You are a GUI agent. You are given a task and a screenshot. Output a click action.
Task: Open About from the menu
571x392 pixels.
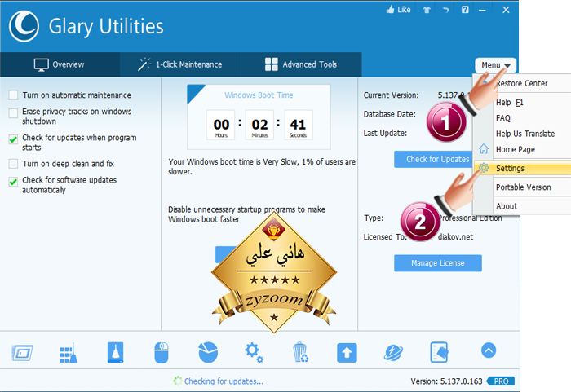[521, 206]
